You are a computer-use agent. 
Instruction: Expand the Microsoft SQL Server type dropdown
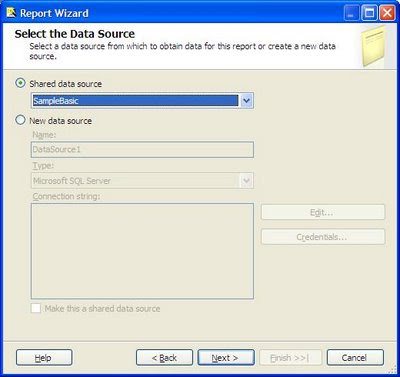point(246,181)
